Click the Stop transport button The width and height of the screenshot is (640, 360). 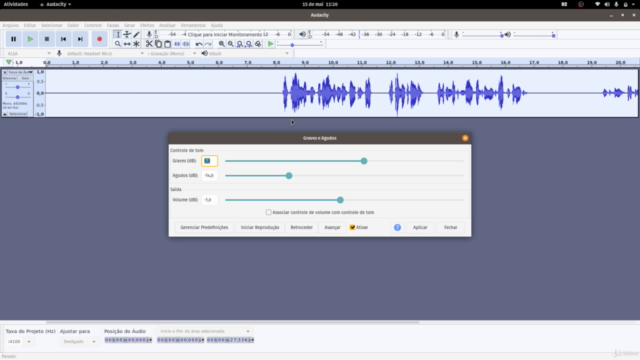(x=47, y=39)
